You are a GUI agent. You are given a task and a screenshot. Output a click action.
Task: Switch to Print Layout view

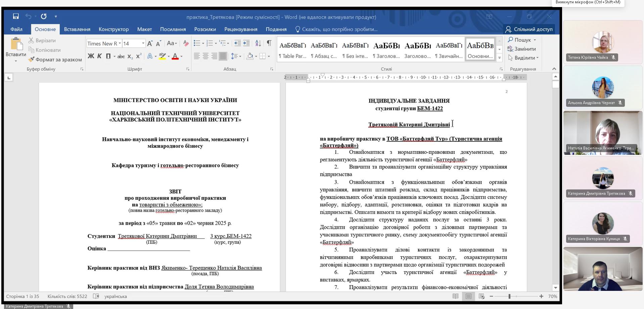pos(468,296)
